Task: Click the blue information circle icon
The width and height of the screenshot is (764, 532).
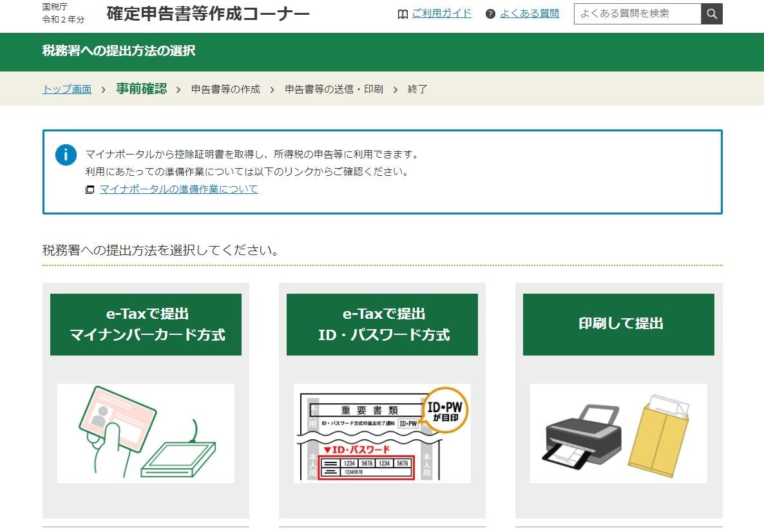Action: click(65, 155)
